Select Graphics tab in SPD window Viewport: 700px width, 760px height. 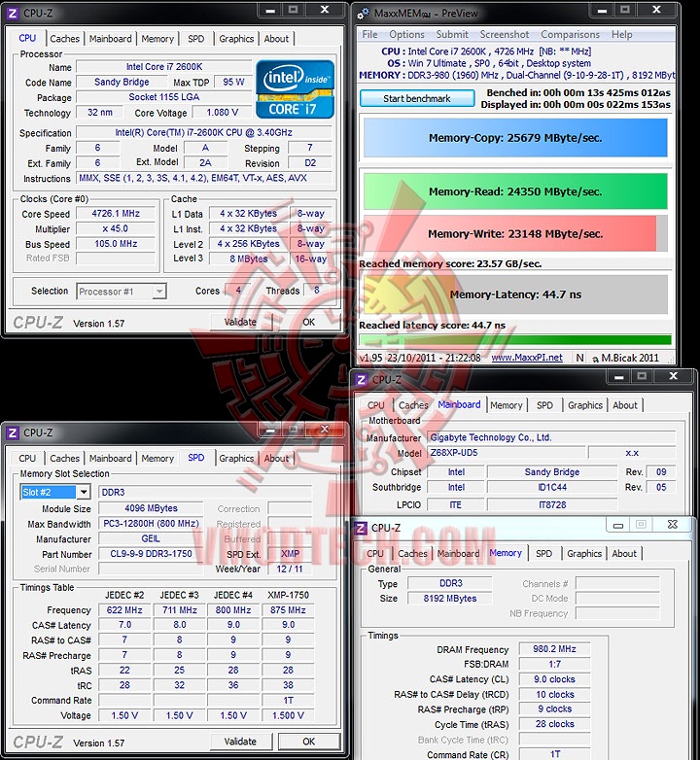[236, 458]
